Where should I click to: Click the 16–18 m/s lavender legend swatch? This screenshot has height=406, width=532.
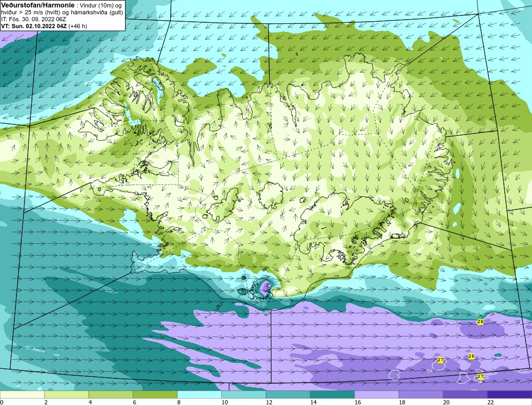coord(377,394)
